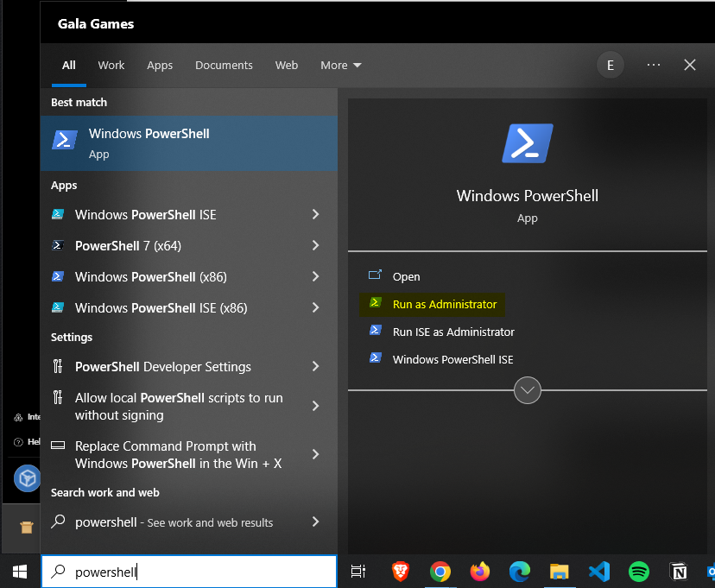This screenshot has width=715, height=588.
Task: Launch Brave browser from the taskbar
Action: (401, 572)
